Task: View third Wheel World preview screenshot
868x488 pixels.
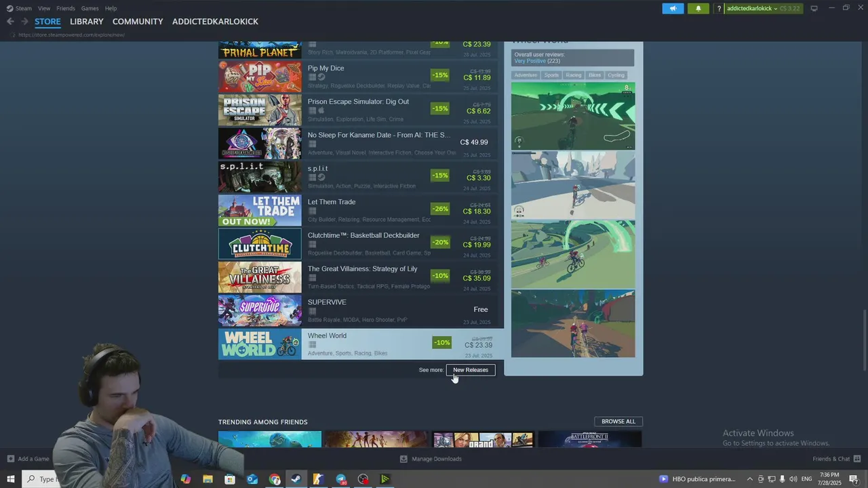Action: [x=573, y=254]
